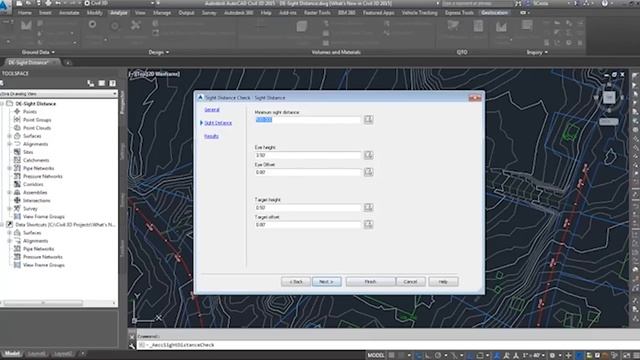This screenshot has width=640, height=360.
Task: Click the new drawing tab plus button
Action: click(68, 62)
